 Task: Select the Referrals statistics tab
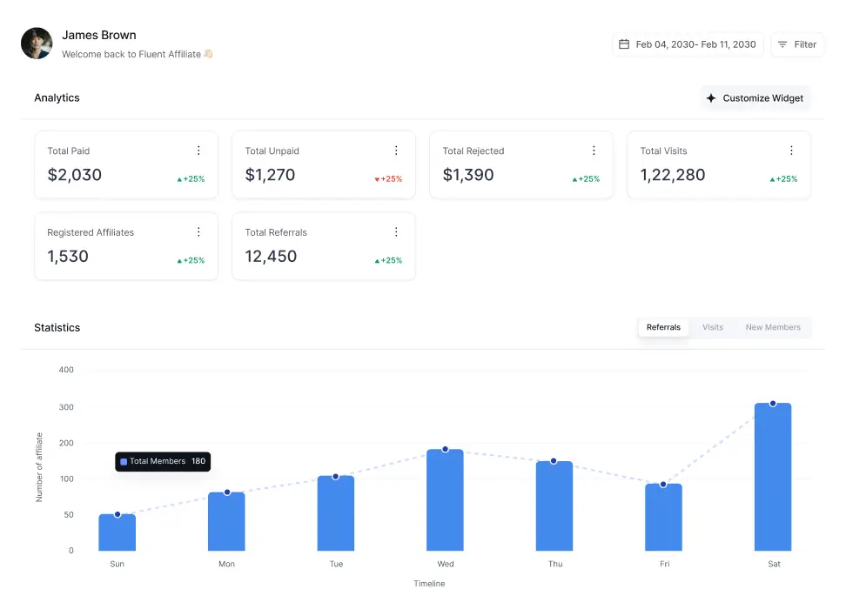click(663, 327)
